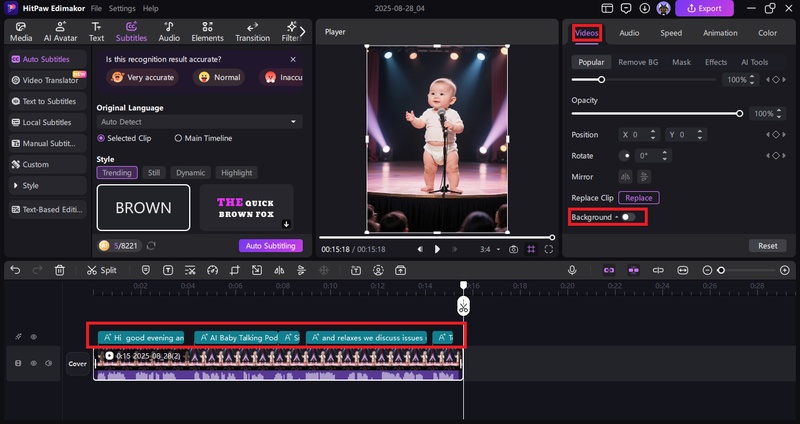Open the user profile avatar

(663, 8)
